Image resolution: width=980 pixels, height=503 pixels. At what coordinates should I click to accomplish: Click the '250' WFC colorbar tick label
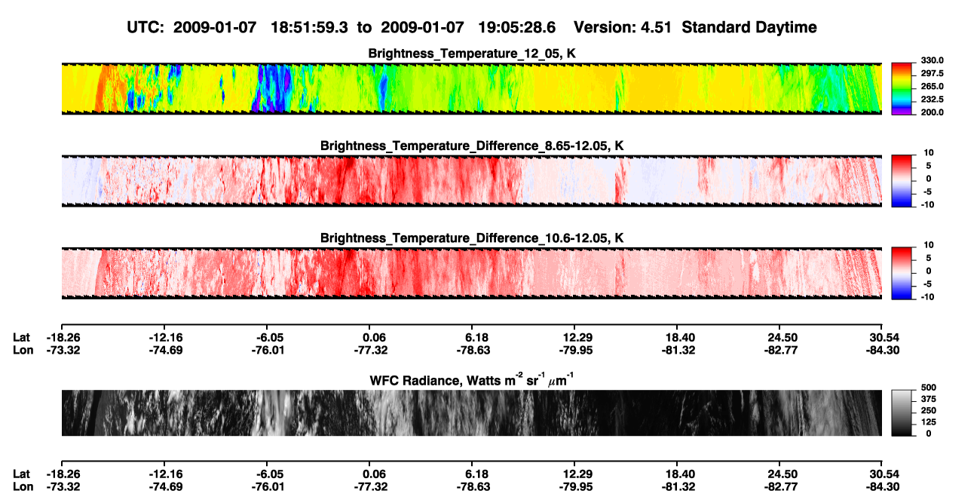click(928, 410)
